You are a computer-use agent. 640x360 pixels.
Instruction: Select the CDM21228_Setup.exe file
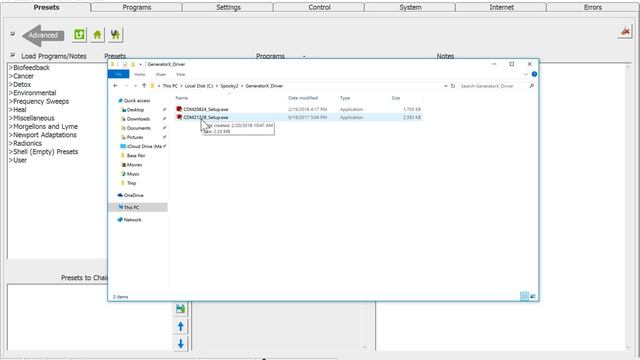[298, 117]
